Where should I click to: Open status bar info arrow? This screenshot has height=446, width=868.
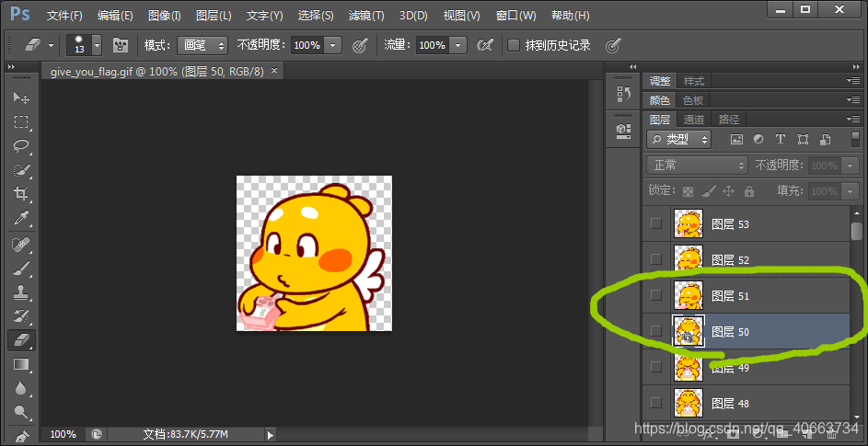(270, 434)
